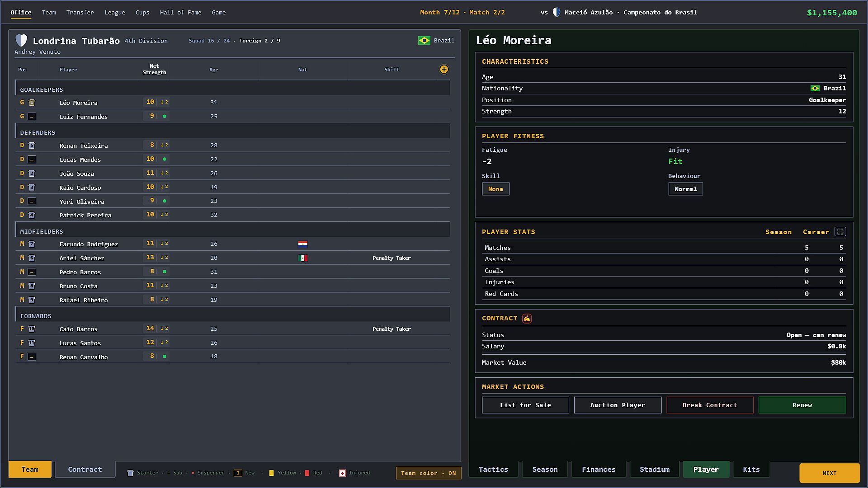Image resolution: width=868 pixels, height=488 pixels.
Task: Click Rafael Ribeiro's starter shirt icon
Action: [32, 300]
